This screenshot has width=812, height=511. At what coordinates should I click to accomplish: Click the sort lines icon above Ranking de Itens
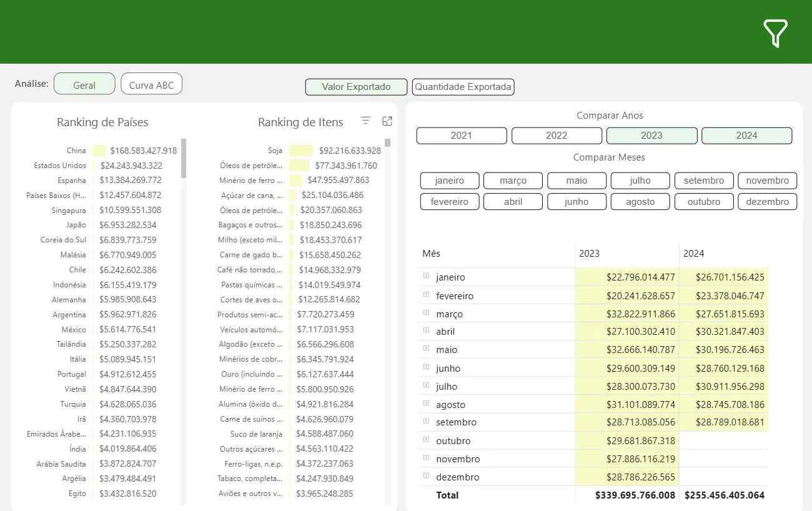(x=366, y=121)
